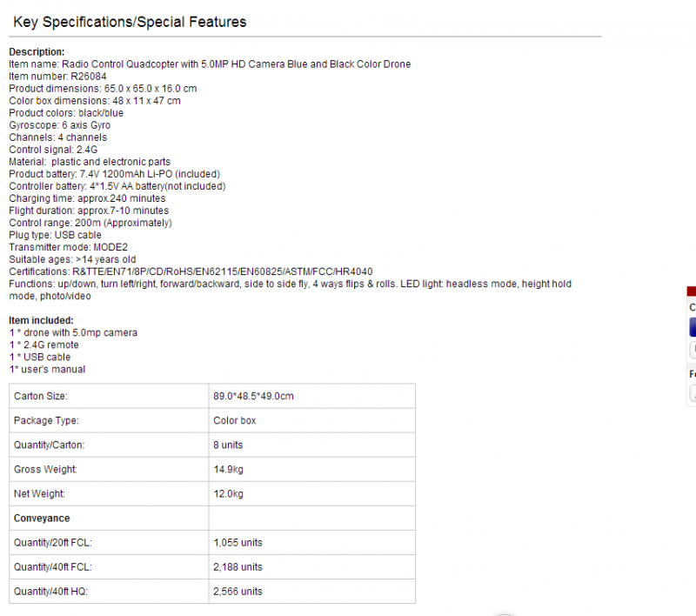Click the Certifications line text

[x=191, y=271]
